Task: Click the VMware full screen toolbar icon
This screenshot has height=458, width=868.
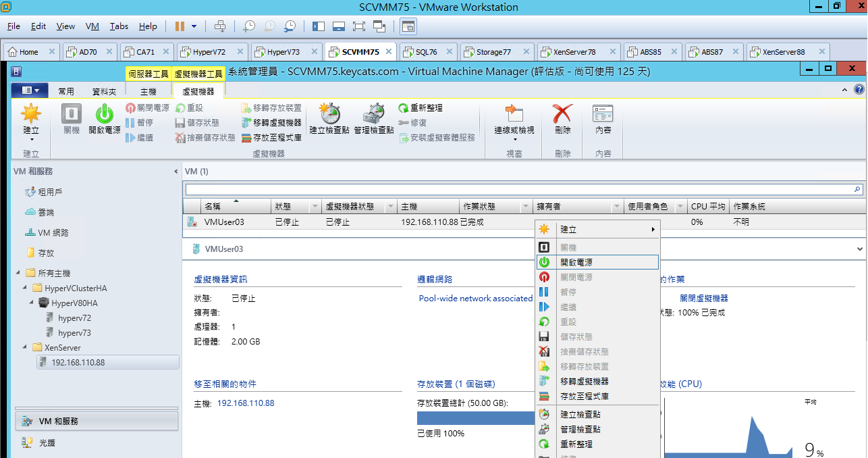Action: (359, 26)
